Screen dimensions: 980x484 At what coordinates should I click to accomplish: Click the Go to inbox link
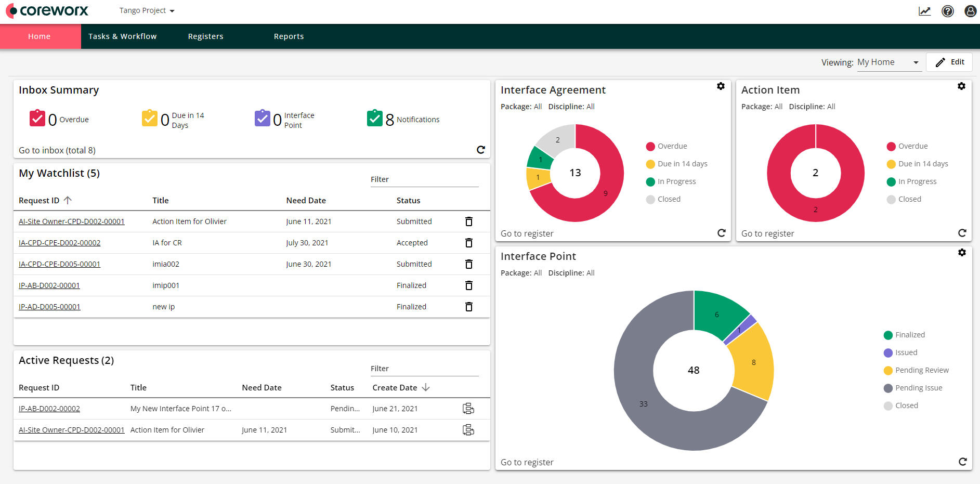57,150
